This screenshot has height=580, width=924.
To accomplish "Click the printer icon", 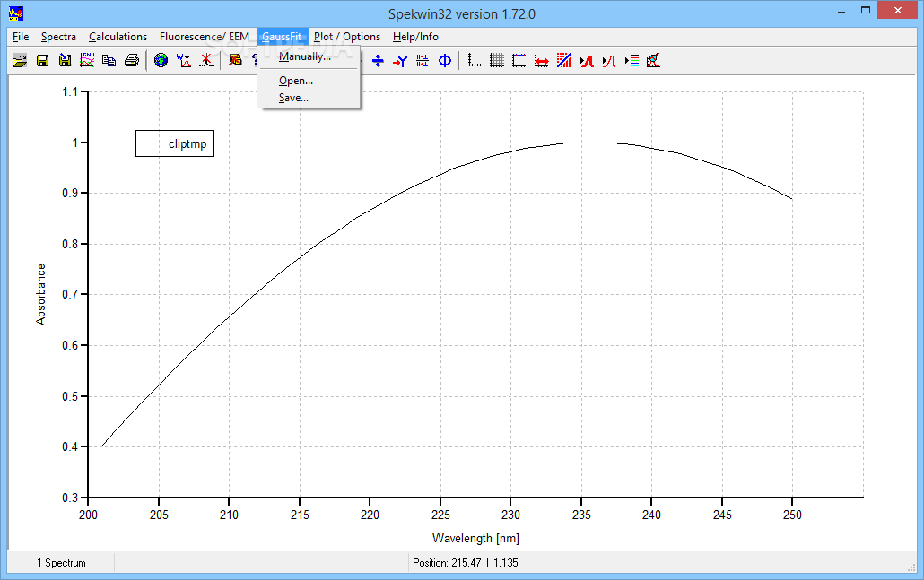I will point(132,60).
